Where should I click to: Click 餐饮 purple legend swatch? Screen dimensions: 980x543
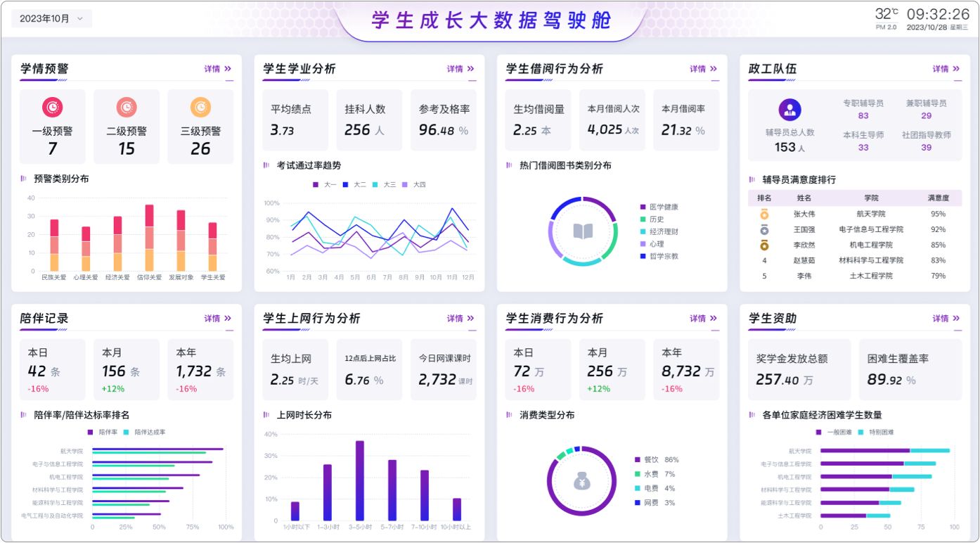[x=637, y=460]
